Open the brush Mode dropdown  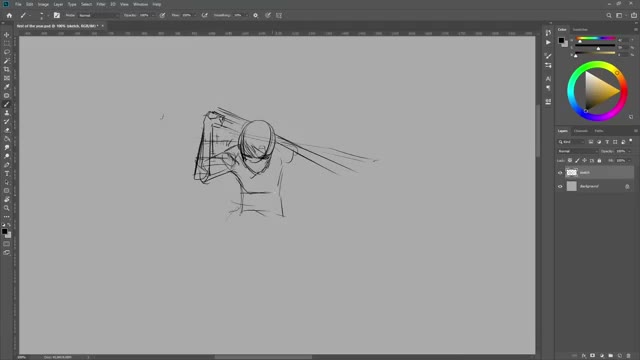(x=98, y=16)
